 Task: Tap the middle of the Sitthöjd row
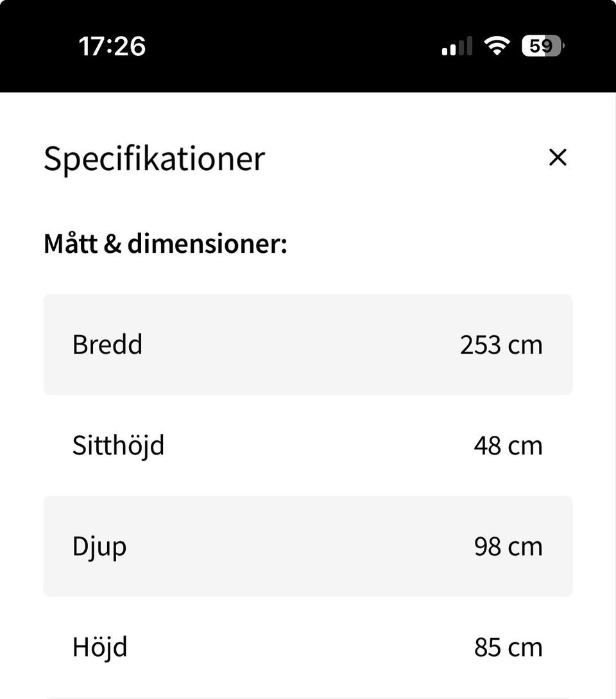point(308,445)
